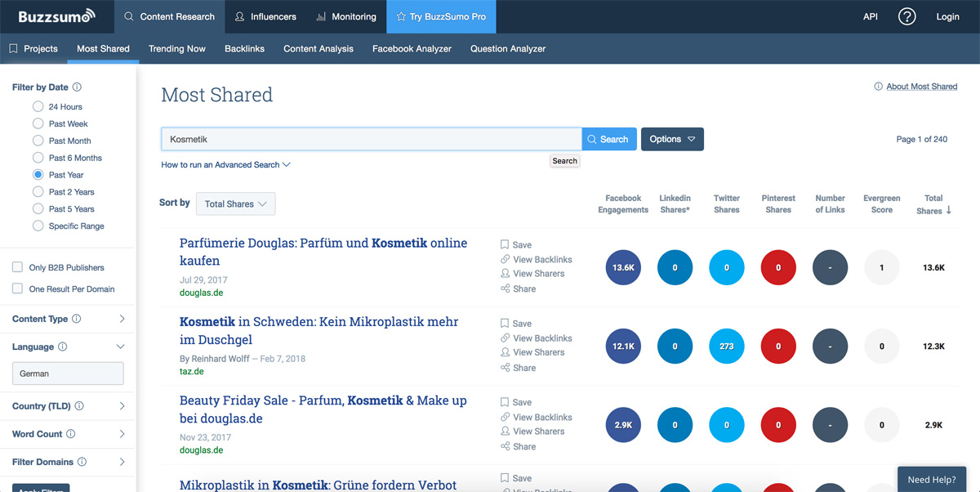Open the Options dropdown button
Screen dimensions: 980x492
672,139
